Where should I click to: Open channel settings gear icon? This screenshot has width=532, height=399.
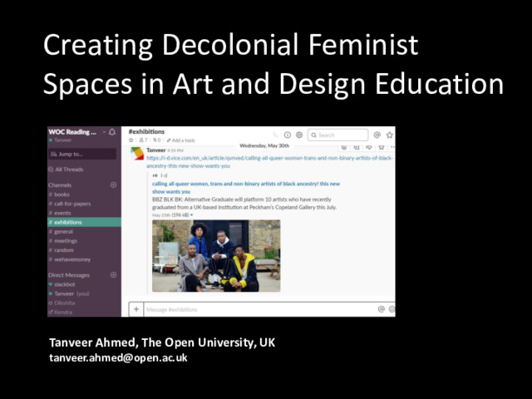pos(299,135)
